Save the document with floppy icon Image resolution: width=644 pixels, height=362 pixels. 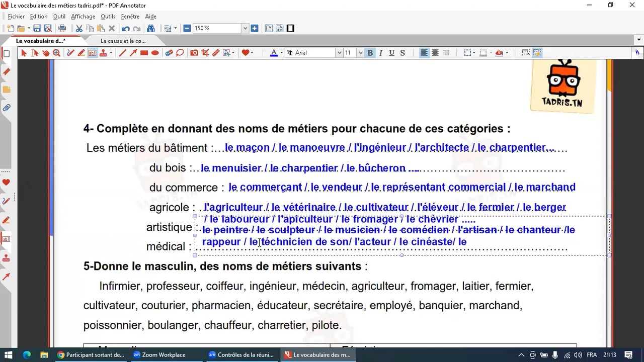(37, 29)
